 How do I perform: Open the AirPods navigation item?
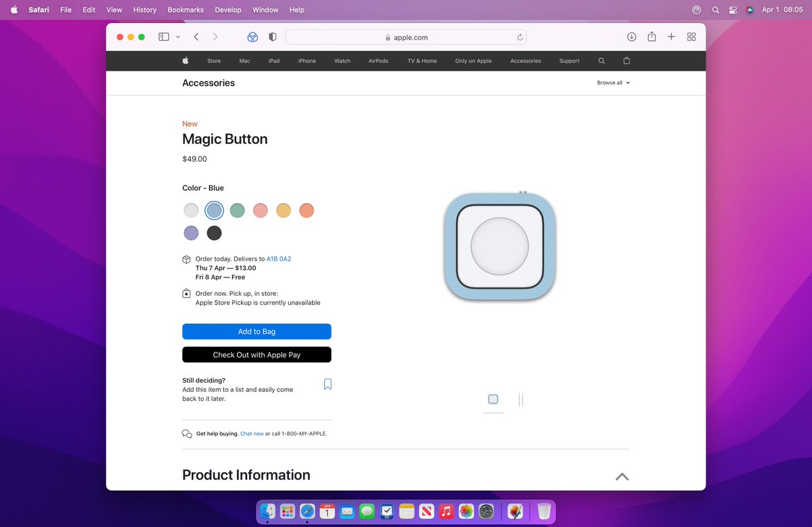point(378,61)
